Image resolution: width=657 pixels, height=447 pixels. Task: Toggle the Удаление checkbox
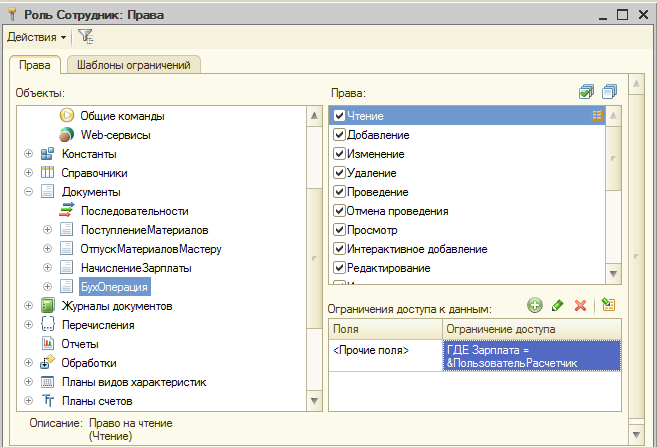(339, 173)
